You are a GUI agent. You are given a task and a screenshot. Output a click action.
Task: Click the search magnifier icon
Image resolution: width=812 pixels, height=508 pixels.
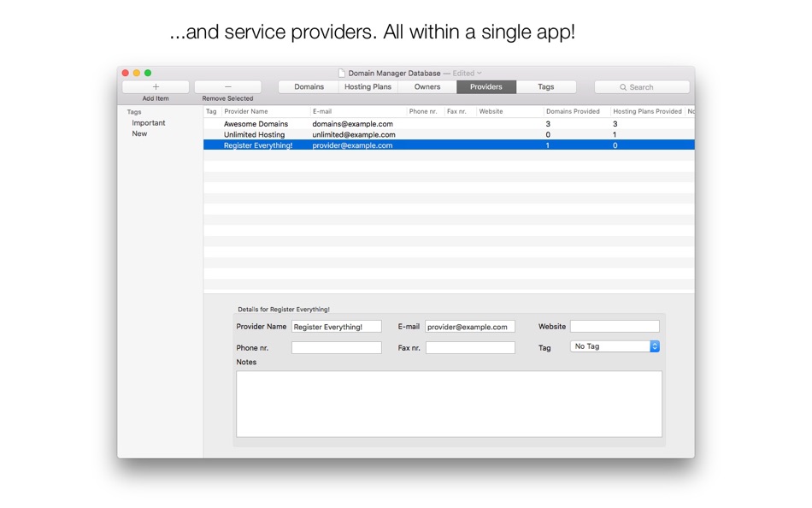click(623, 87)
